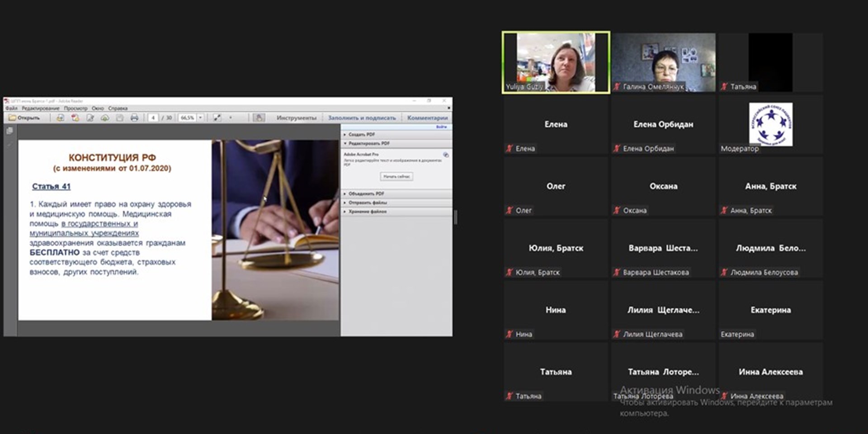Click the page number input field
868x434 pixels.
153,118
